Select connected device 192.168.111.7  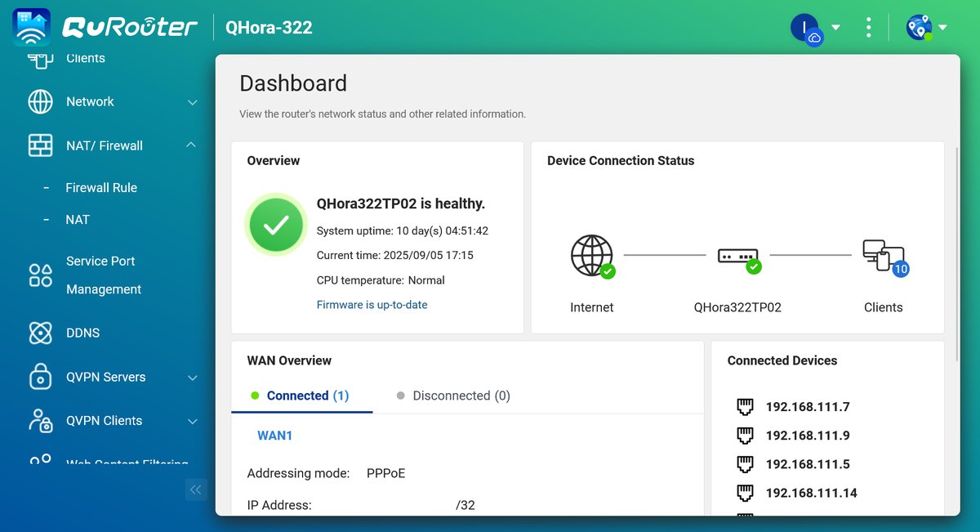pyautogui.click(x=807, y=407)
